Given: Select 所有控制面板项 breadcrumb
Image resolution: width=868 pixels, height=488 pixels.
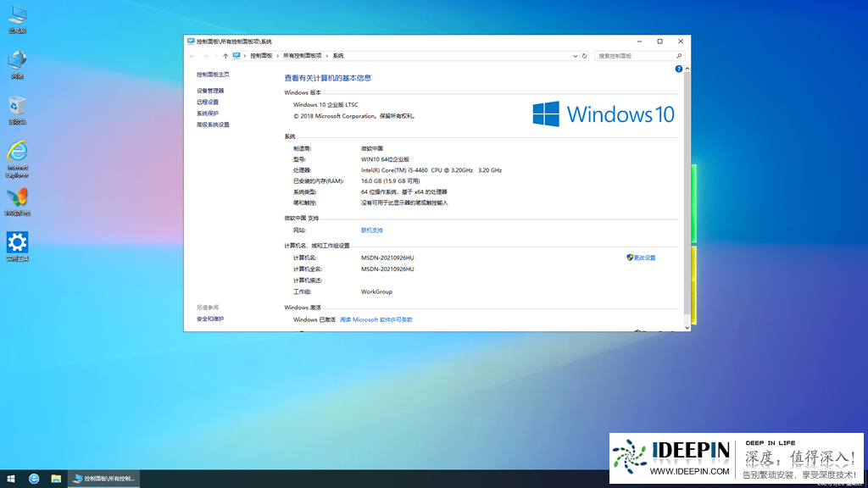Looking at the screenshot, I should [303, 56].
